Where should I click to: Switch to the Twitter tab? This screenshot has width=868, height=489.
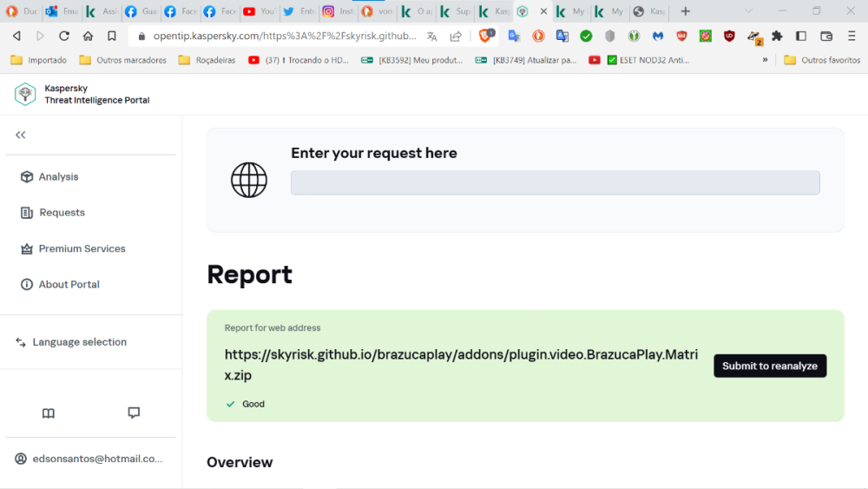(299, 11)
